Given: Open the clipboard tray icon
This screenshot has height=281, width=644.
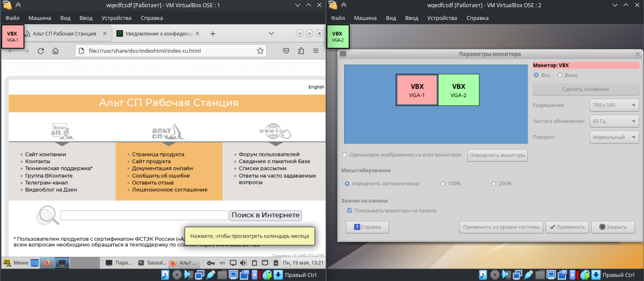Looking at the screenshot, I should (254, 262).
